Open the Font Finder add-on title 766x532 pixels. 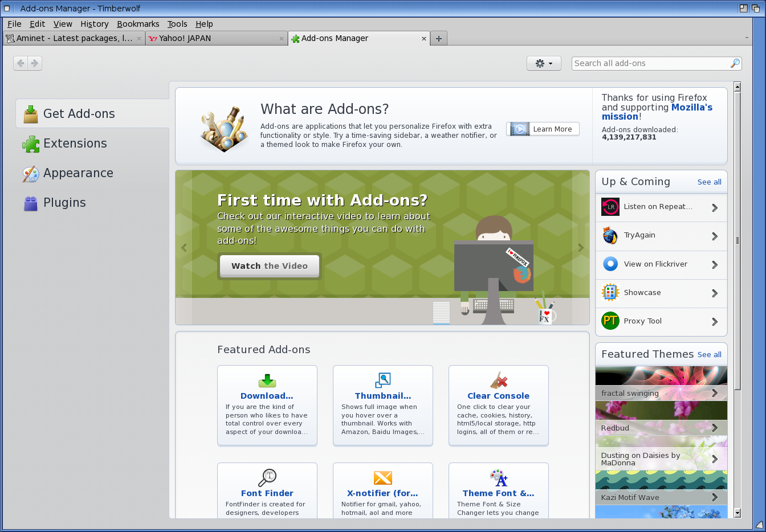pyautogui.click(x=267, y=493)
